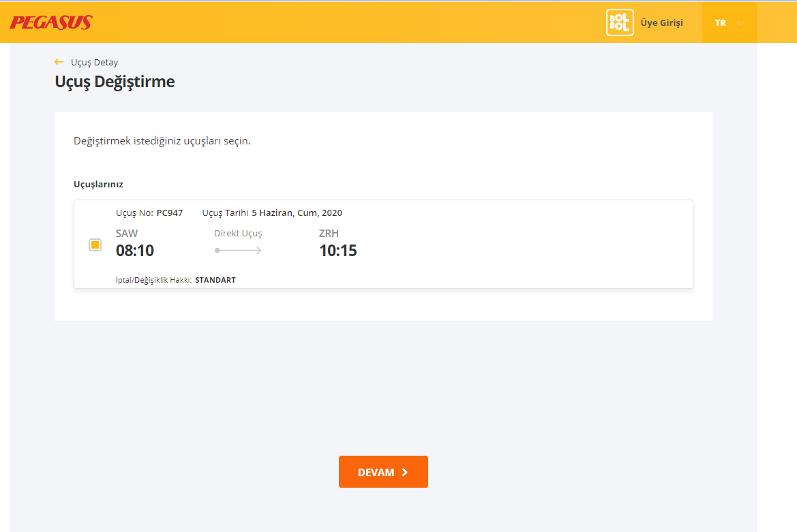Screen dimensions: 797x532
Task: Click the ZRH arrival airport code
Action: tap(329, 234)
